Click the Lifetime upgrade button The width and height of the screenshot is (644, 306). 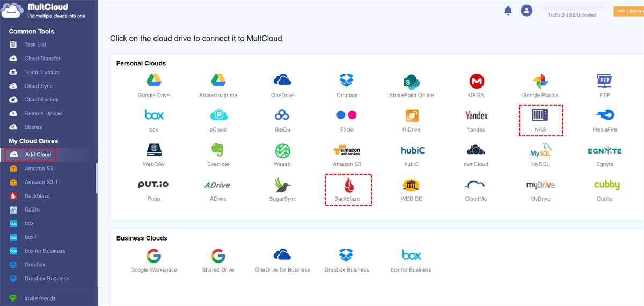[629, 11]
